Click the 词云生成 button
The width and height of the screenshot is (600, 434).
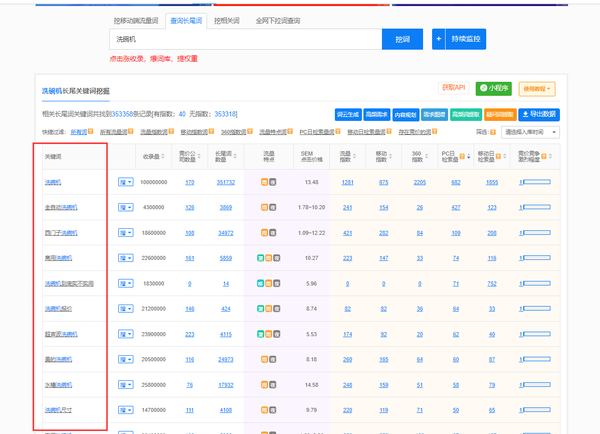pos(348,114)
